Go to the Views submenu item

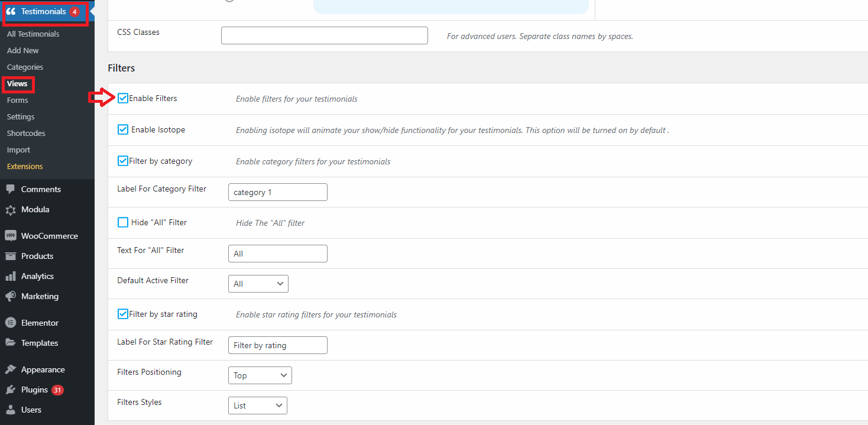click(17, 83)
